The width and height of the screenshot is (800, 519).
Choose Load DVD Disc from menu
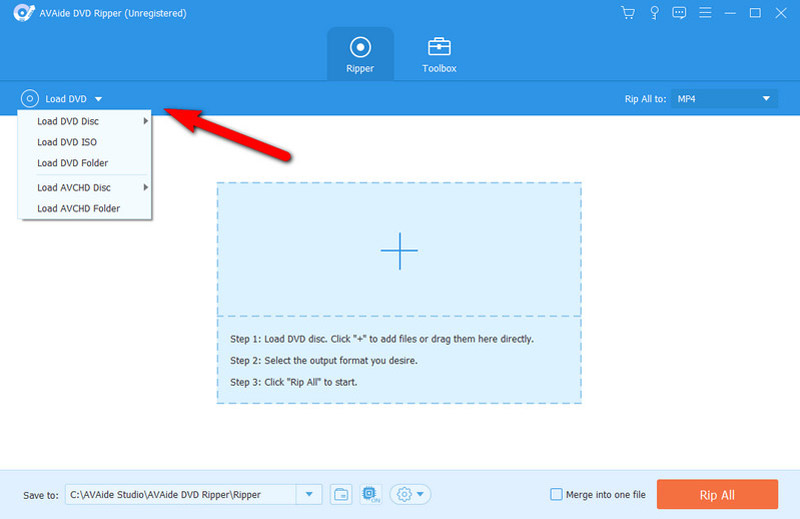85,121
